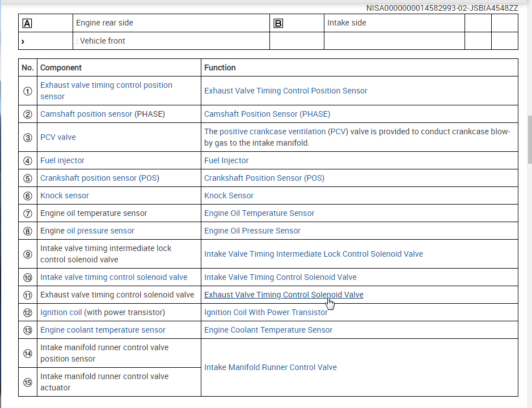532x408 pixels.
Task: Click the boxed B legend icon
Action: (x=278, y=23)
